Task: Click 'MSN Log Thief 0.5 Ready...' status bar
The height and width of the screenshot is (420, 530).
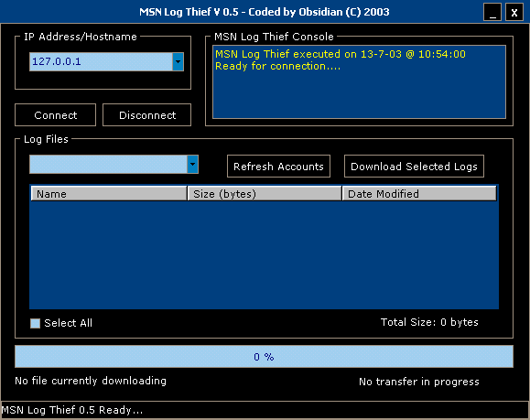Action: tap(265, 410)
